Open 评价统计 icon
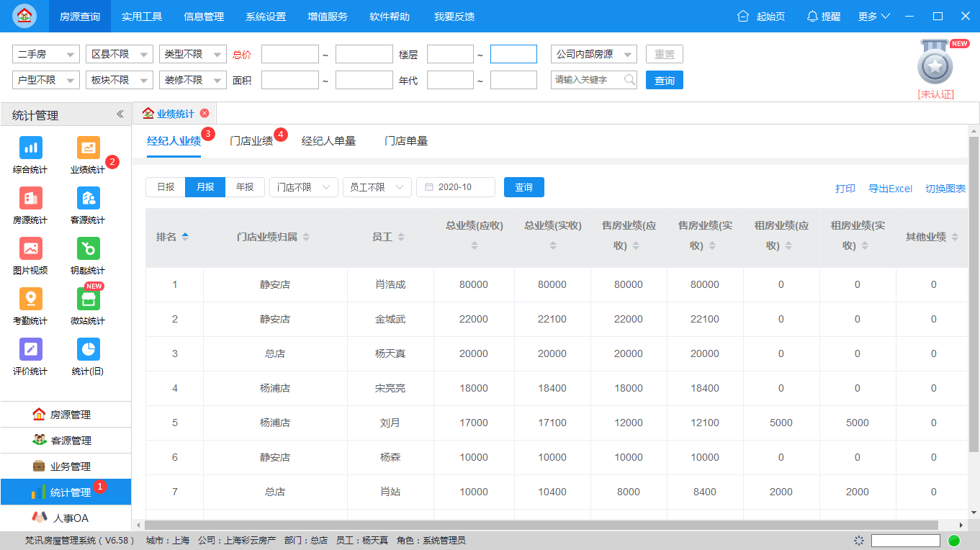This screenshot has width=980, height=550. pos(30,349)
